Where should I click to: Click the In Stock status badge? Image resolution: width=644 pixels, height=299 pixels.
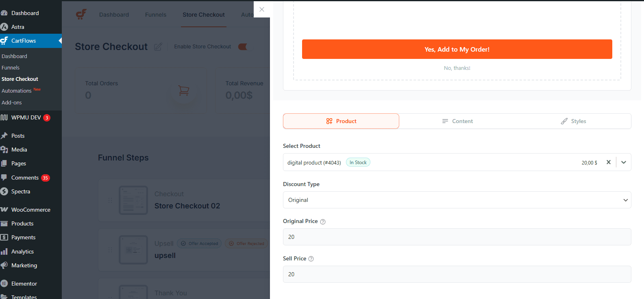[x=358, y=162]
